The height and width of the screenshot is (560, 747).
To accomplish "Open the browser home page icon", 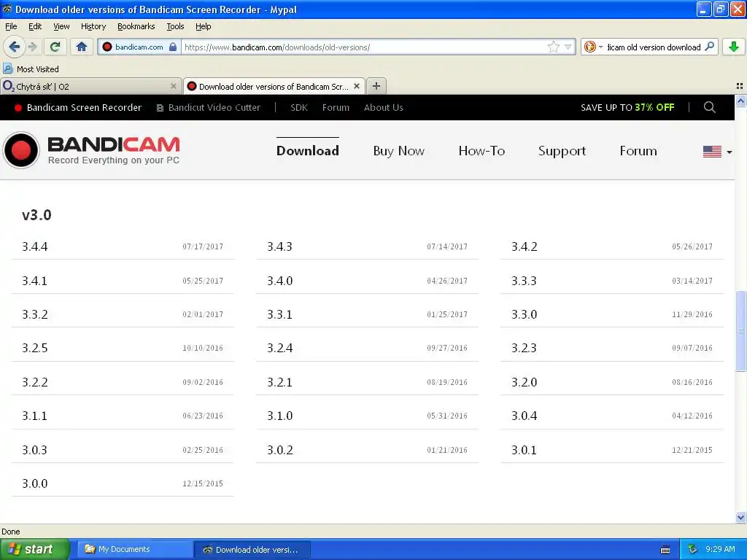I will pos(82,47).
